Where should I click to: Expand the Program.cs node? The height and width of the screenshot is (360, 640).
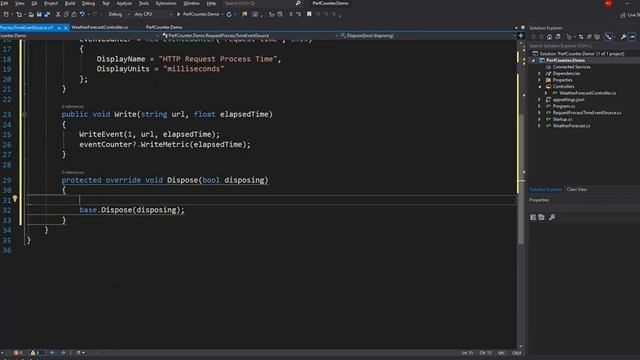(540, 106)
